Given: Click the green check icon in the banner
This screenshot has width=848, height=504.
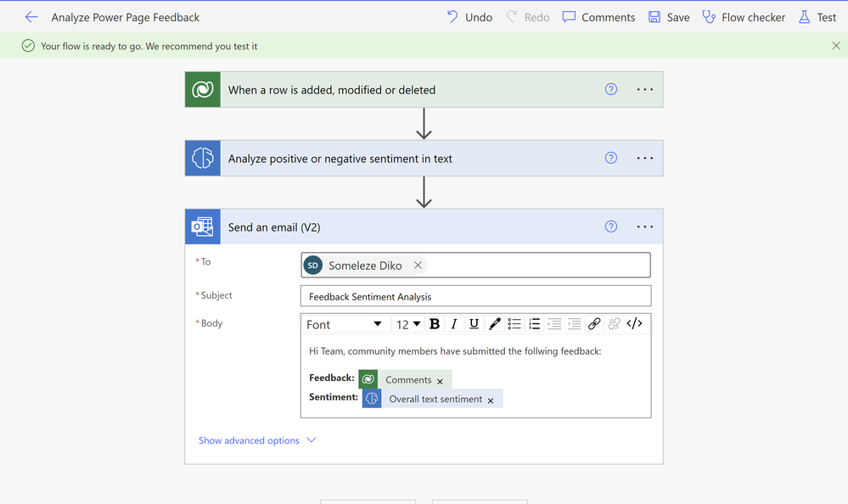Looking at the screenshot, I should 28,46.
